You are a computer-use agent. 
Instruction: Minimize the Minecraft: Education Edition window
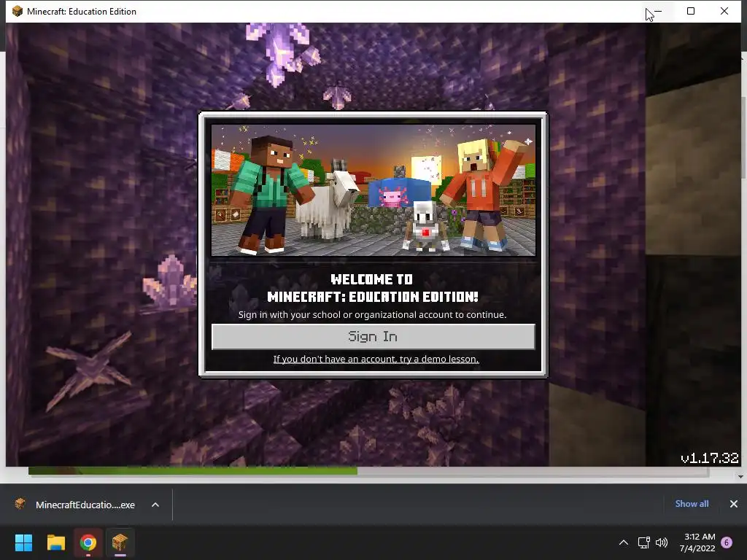[658, 12]
